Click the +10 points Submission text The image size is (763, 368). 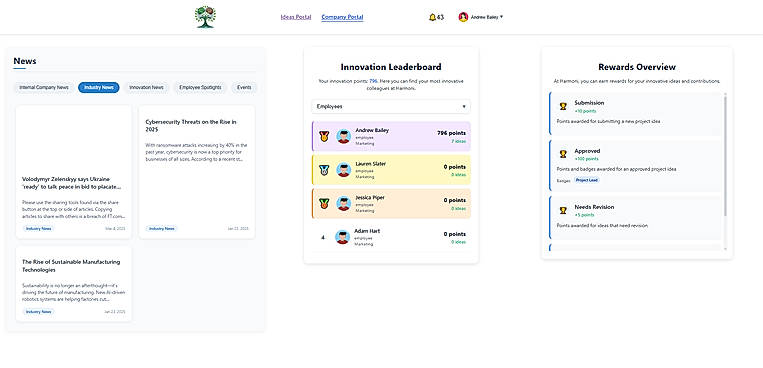pyautogui.click(x=585, y=111)
